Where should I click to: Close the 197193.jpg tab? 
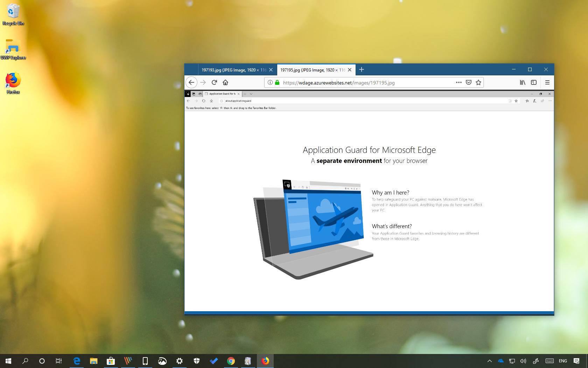pos(271,70)
